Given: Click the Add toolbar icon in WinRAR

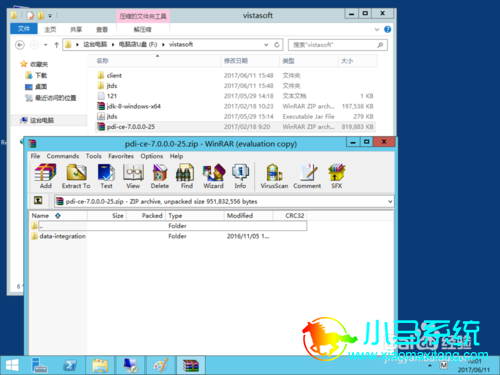Looking at the screenshot, I should tap(45, 176).
